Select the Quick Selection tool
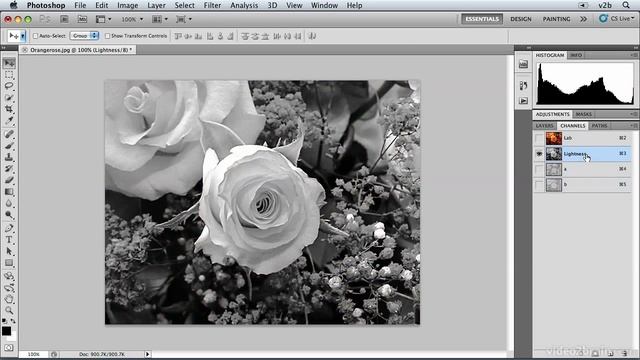 [9, 98]
